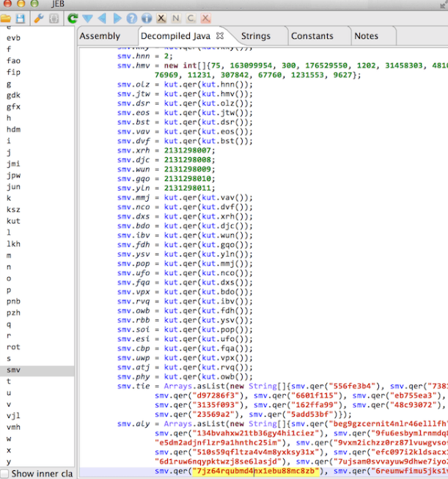Click the smv.xrh field name
Screen dimensions: 448x479
coord(133,150)
